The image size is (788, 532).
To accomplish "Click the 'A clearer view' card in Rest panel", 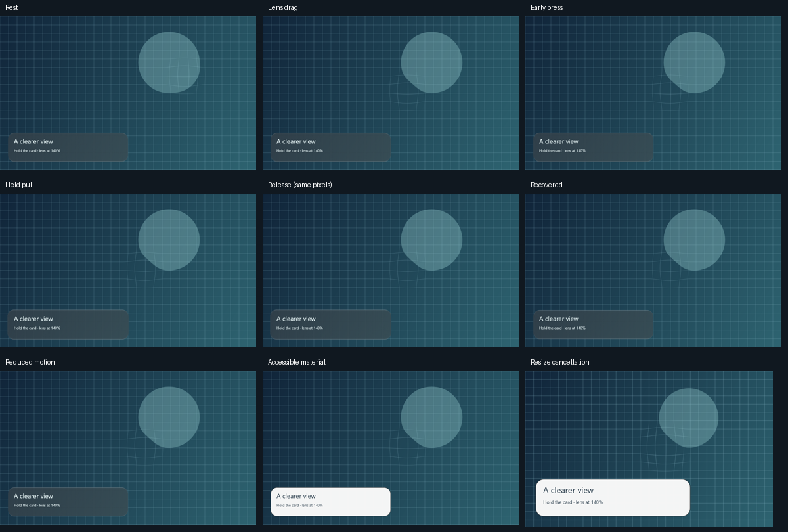I will pos(68,147).
